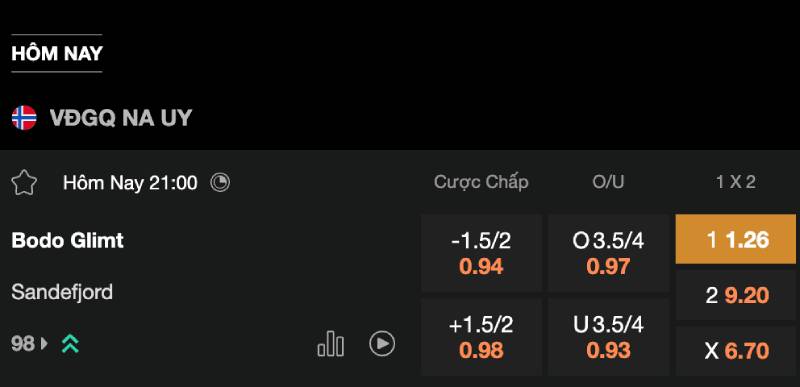Open the Sandefjord team name
Screen dimensions: 800x387
point(62,292)
